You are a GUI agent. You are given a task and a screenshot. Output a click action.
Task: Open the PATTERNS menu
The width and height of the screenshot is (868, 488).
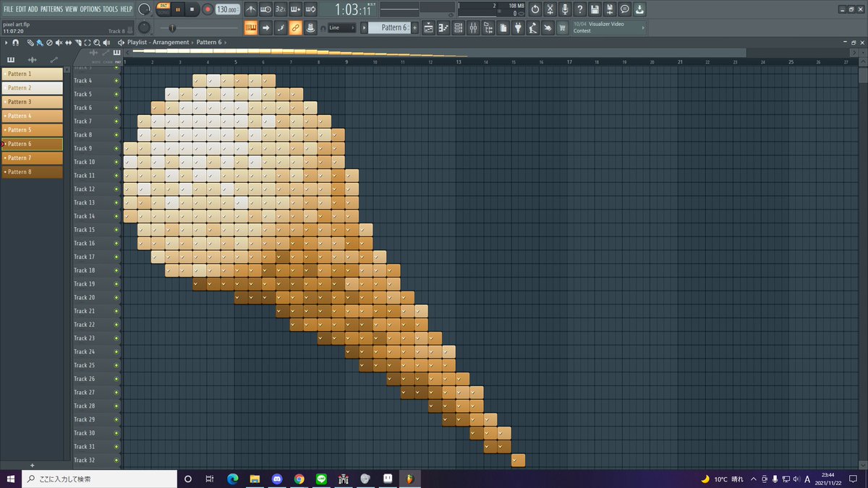pyautogui.click(x=51, y=9)
